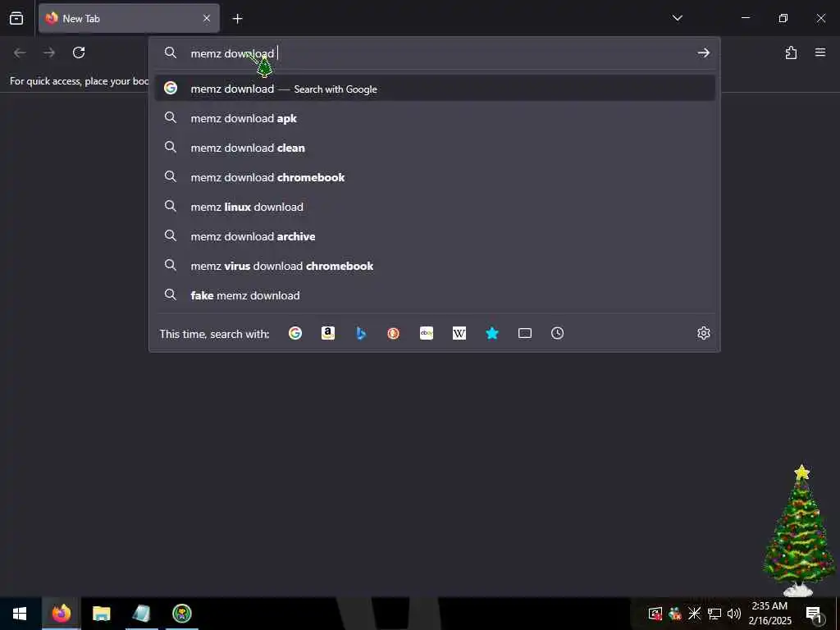Search this time with Amazon icon
The height and width of the screenshot is (630, 840).
click(328, 333)
